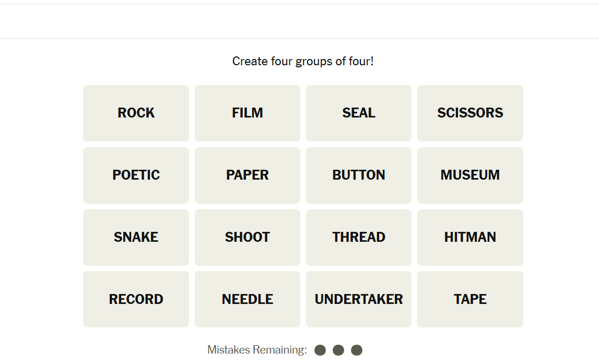Select the SEAL word tile
Image resolution: width=599 pixels, height=364 pixels.
pos(359,113)
